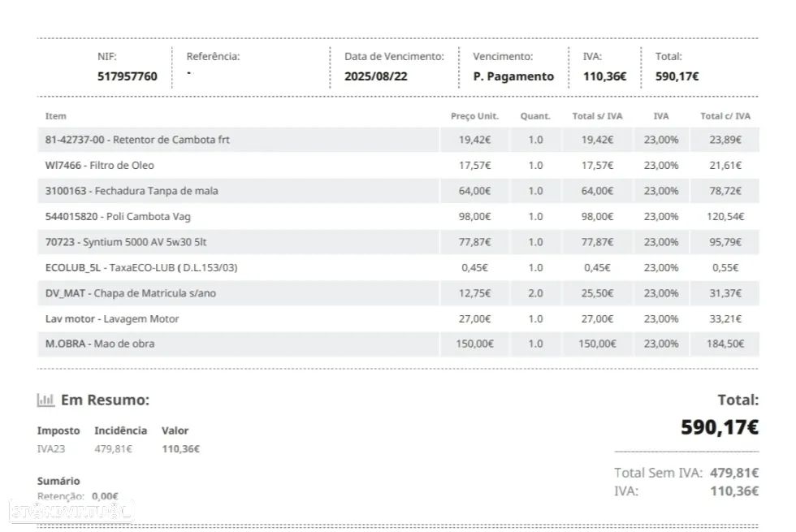The width and height of the screenshot is (796, 532).
Task: Click the Quant. column header
Action: (535, 116)
